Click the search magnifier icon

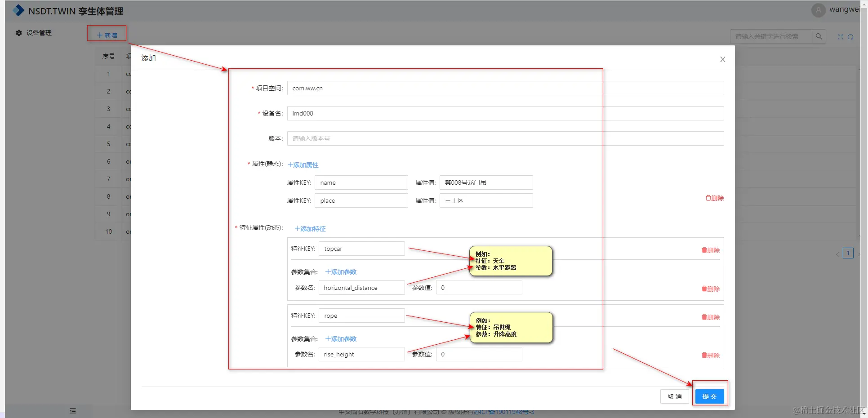(819, 36)
